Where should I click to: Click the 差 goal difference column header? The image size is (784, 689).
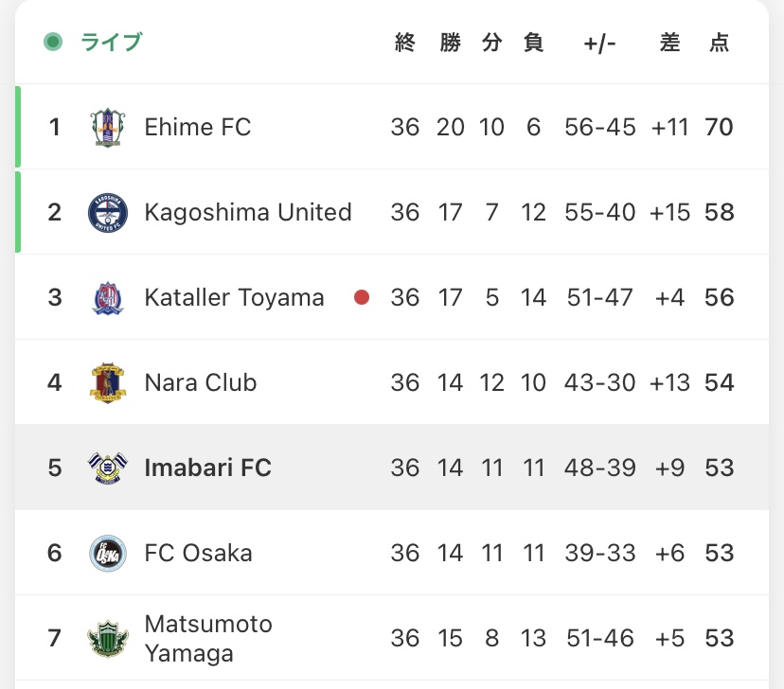pyautogui.click(x=669, y=43)
